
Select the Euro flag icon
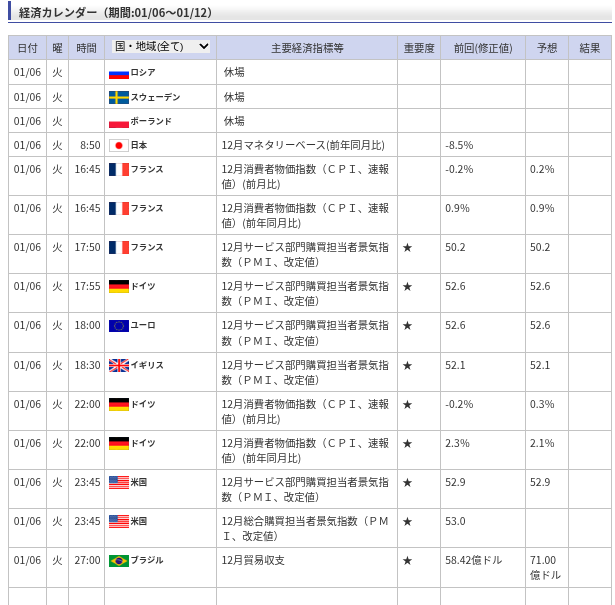(118, 326)
